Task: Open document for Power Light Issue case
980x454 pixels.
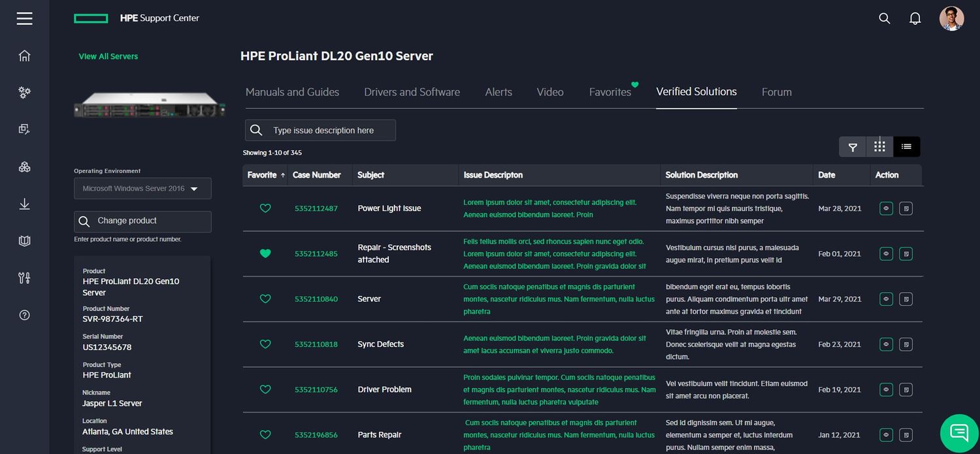Action: point(906,208)
